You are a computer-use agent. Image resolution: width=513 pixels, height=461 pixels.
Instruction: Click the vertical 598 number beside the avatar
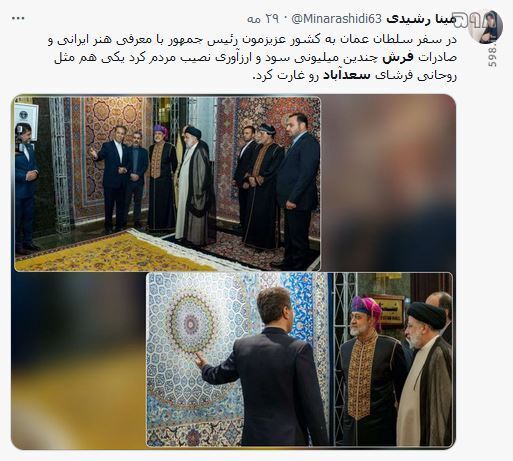click(x=493, y=56)
